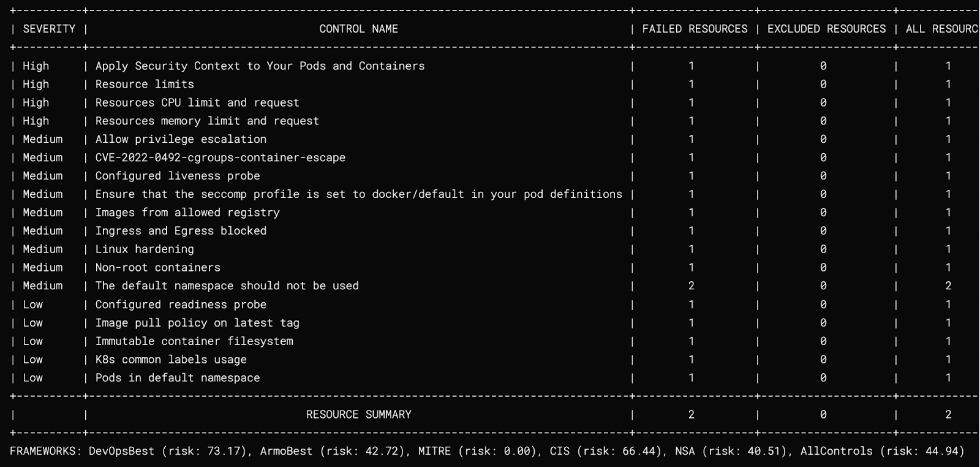Click the CVE-2022-0492-cgroups-container-escape control name
The height and width of the screenshot is (467, 980).
point(221,158)
